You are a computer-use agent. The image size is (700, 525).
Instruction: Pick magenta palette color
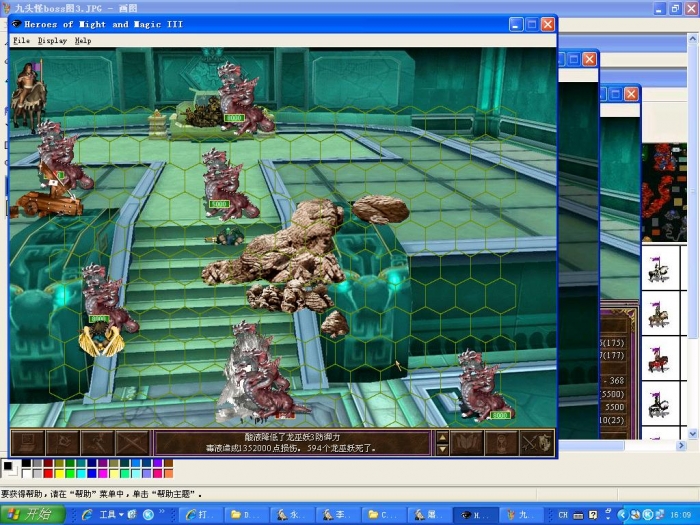[x=103, y=473]
